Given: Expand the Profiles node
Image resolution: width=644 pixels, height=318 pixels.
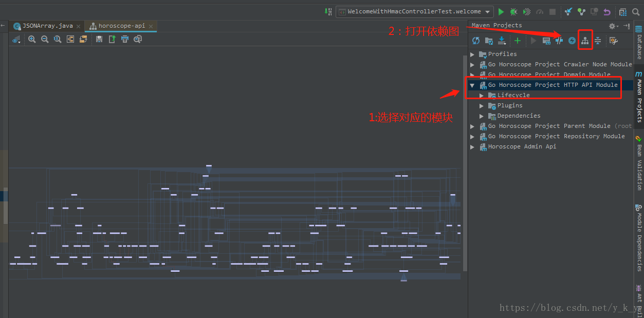Looking at the screenshot, I should [472, 54].
